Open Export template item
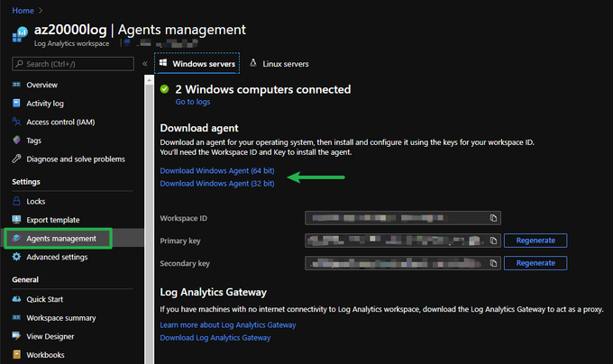This screenshot has width=613, height=364. 53,220
